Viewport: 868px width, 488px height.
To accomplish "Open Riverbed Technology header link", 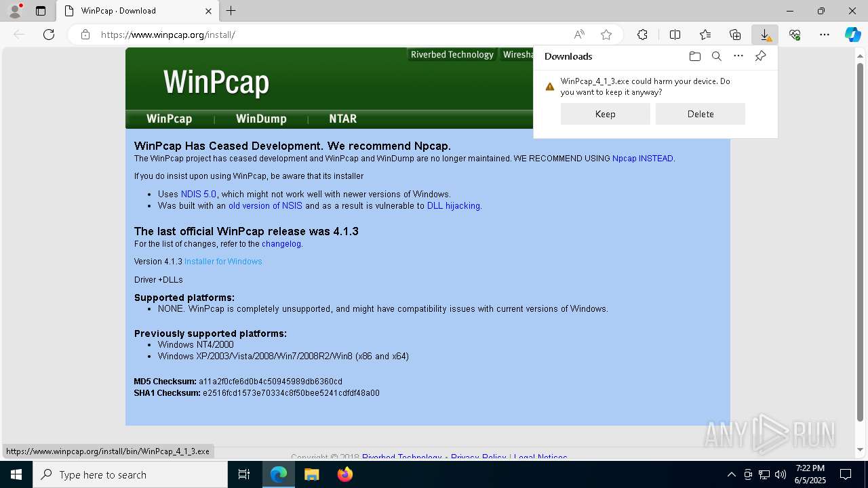I will coord(452,55).
